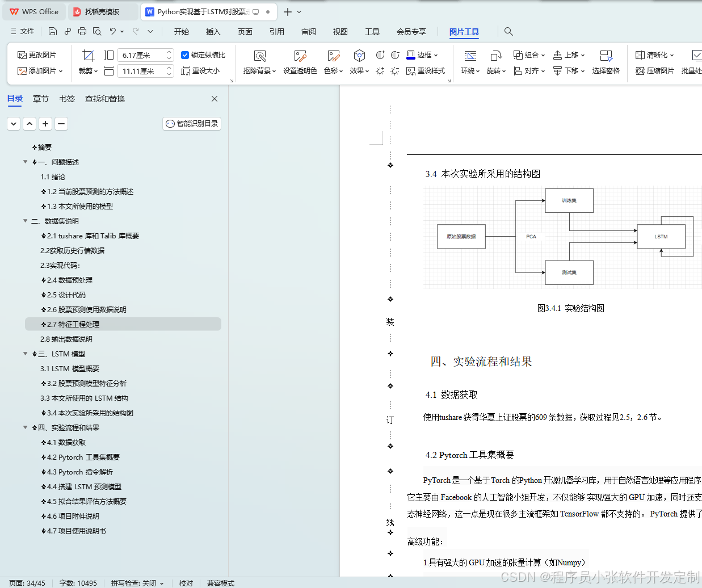Click the minus button in outline panel
The image size is (702, 588).
(61, 123)
